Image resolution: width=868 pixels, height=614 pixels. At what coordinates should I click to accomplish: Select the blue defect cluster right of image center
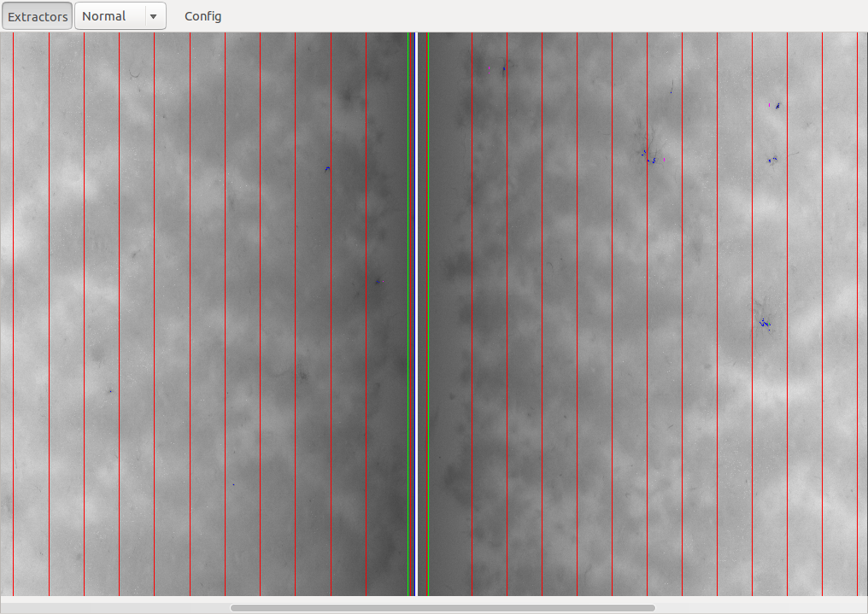tap(650, 158)
